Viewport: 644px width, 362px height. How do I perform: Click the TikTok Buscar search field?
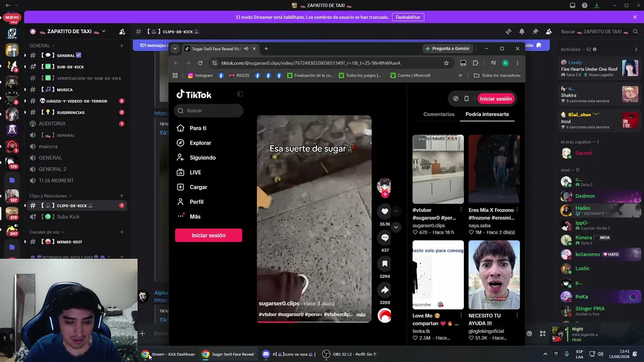click(209, 111)
